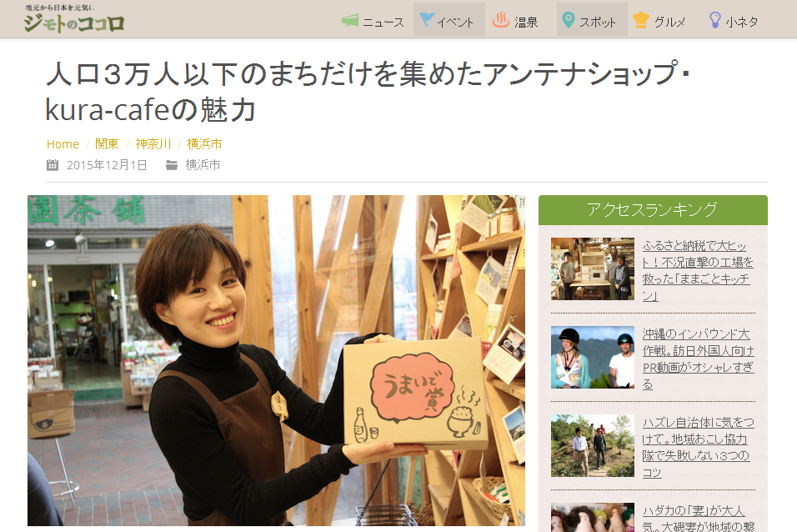Click the ハズレ自治体 article thumbnail
The height and width of the screenshot is (532, 797).
[x=593, y=445]
